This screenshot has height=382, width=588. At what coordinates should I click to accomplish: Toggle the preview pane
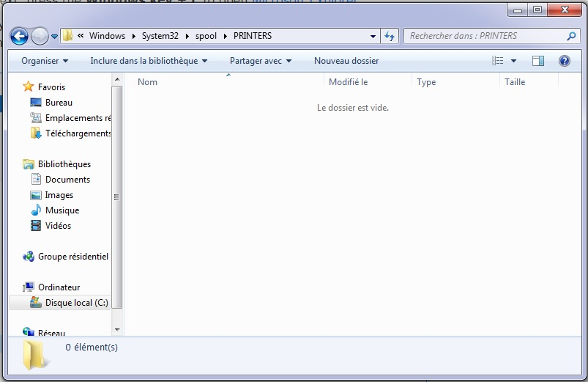(538, 61)
